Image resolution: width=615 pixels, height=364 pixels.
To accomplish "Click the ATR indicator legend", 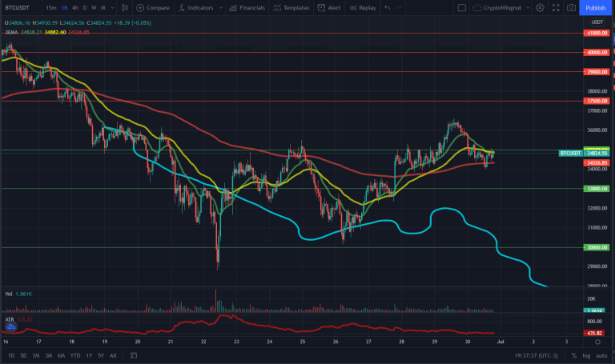I will coord(10,319).
